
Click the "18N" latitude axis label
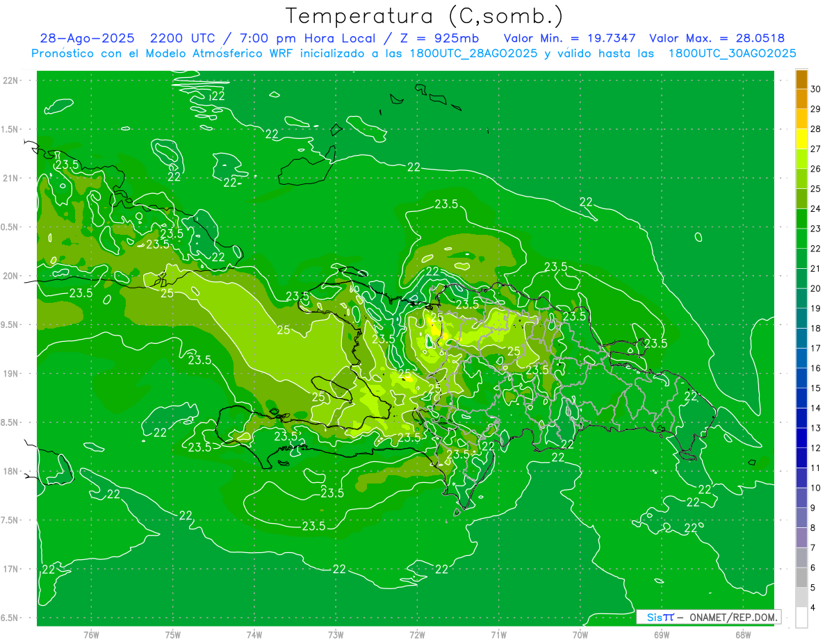tap(10, 471)
